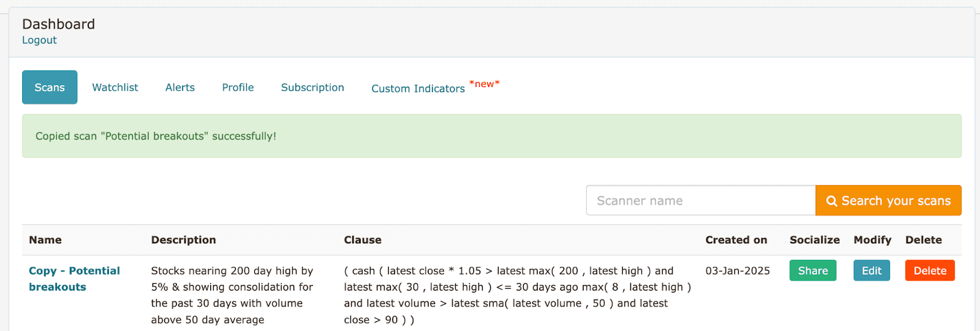Go to the Alerts tab

tap(180, 88)
